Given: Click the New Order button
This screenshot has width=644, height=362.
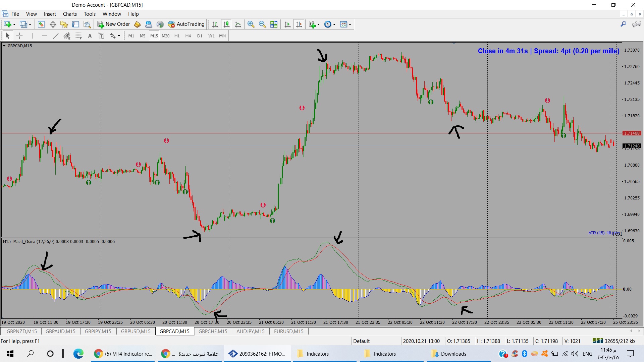Looking at the screenshot, I should pos(114,24).
